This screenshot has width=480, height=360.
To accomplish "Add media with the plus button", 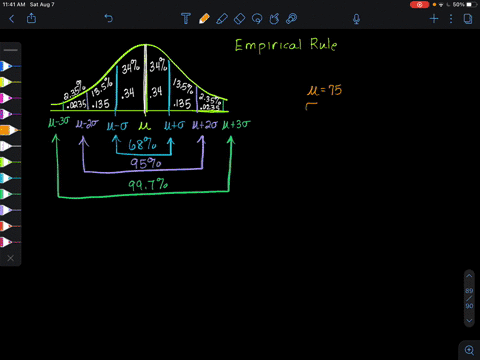I will click(434, 19).
